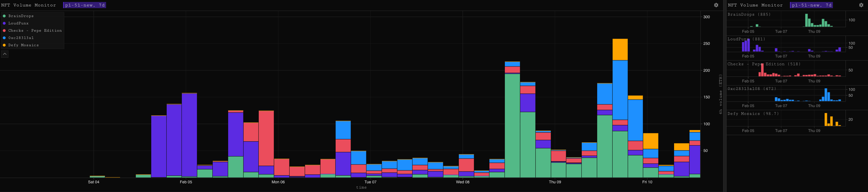Click the tallest blue bar in 0xc28313a108 mini chart
The height and width of the screenshot is (192, 868).
tap(826, 95)
